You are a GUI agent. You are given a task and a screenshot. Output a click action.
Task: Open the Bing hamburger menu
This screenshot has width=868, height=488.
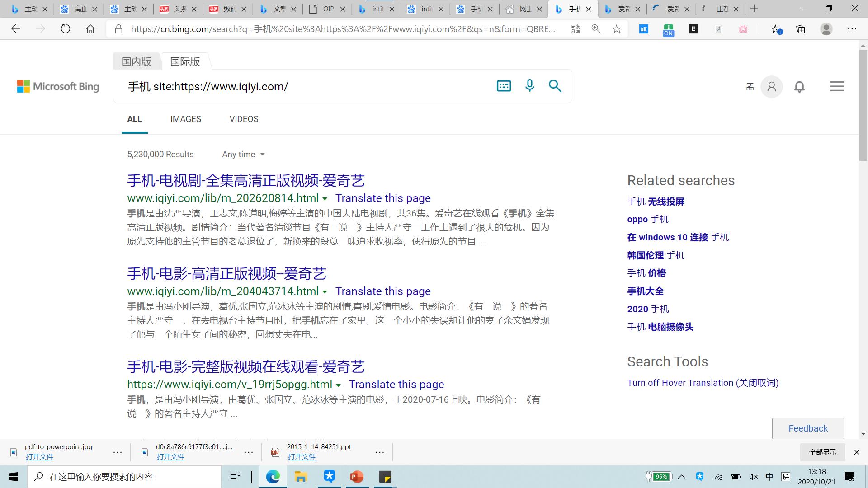point(837,86)
